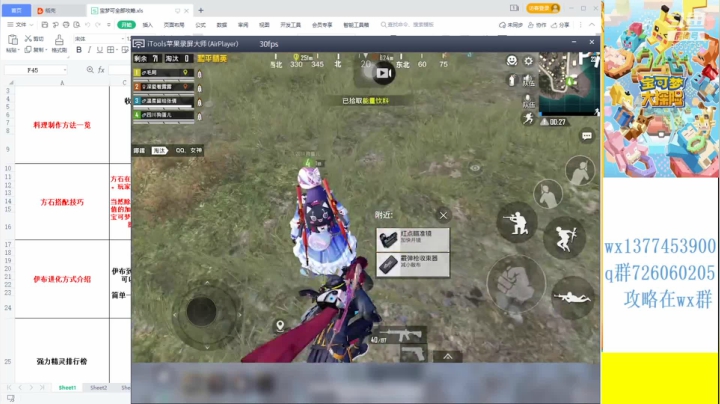The height and width of the screenshot is (404, 720).
Task: Open the new tab plus button
Action: click(x=201, y=10)
